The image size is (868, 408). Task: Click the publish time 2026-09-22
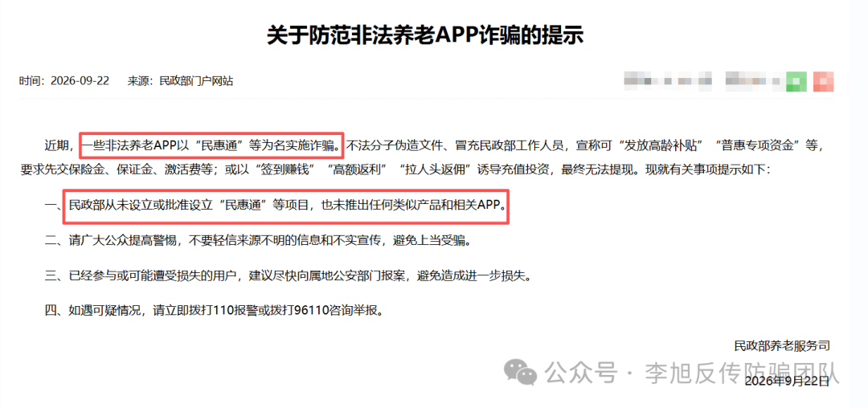[80, 81]
